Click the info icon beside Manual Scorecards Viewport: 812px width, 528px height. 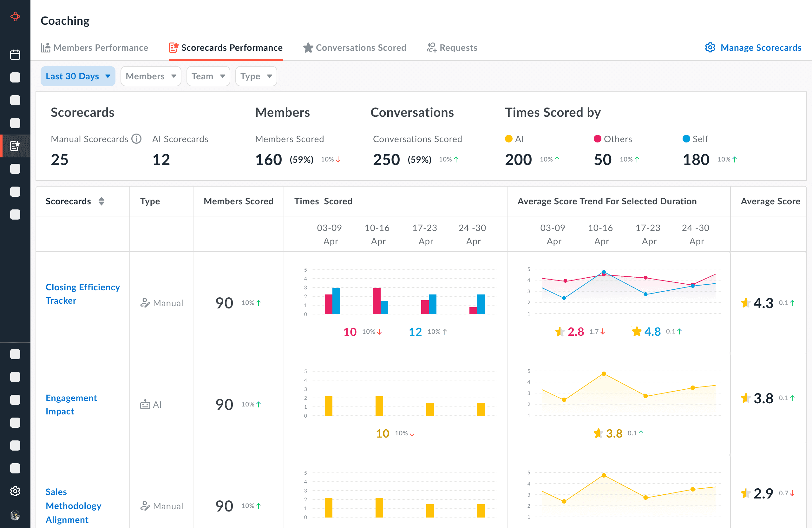pos(136,139)
